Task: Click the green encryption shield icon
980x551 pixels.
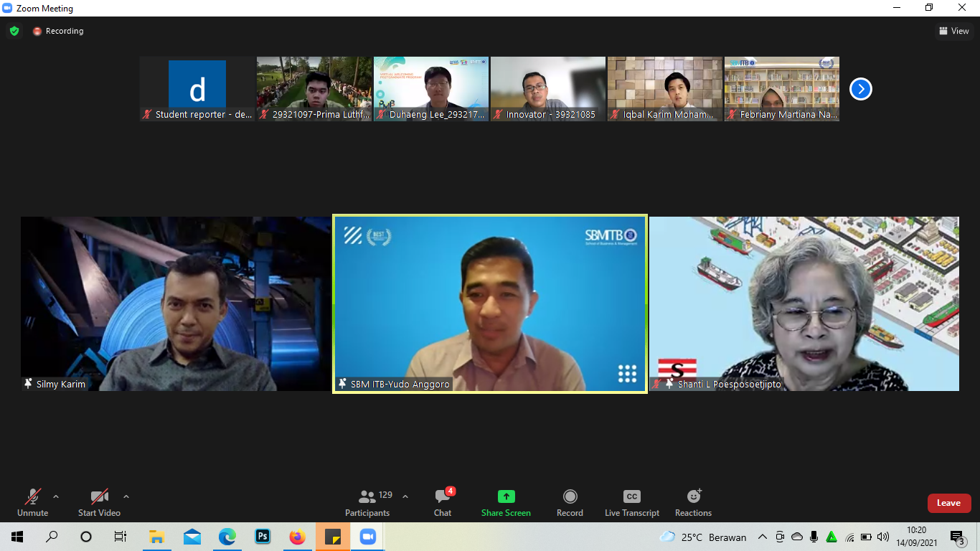Action: (14, 31)
